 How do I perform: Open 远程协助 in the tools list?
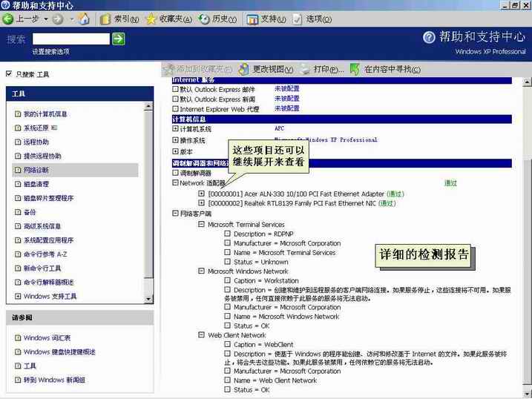(x=36, y=142)
